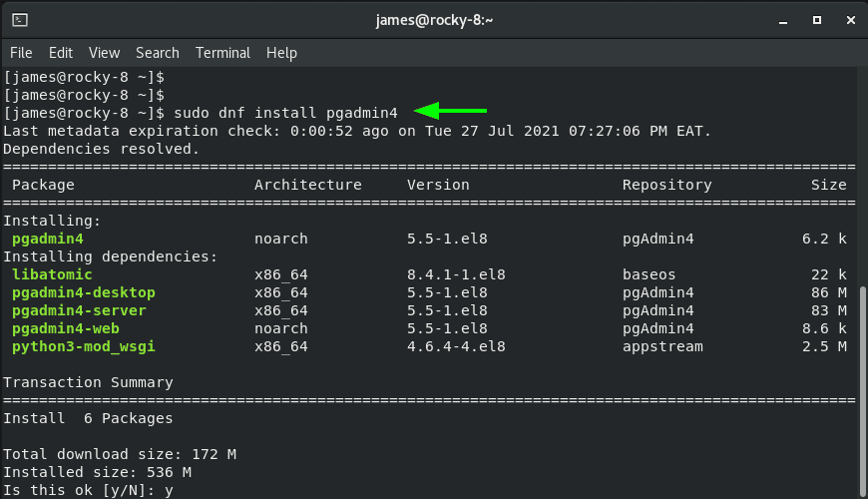Click the 'sudo dnf install pgadmin4' command text
This screenshot has height=499, width=868.
click(x=285, y=113)
